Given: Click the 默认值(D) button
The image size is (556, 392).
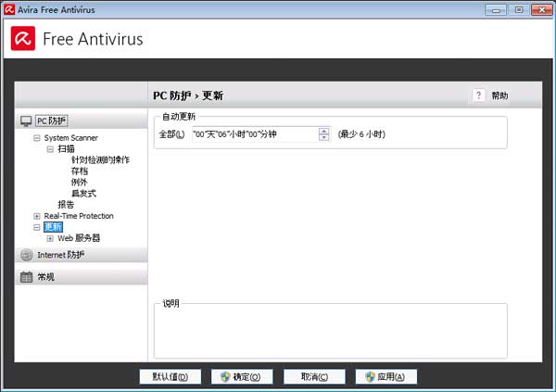Looking at the screenshot, I should [x=171, y=377].
